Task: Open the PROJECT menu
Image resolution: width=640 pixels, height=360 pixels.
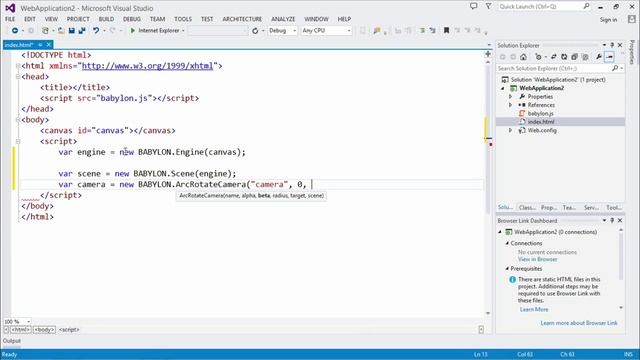Action: pos(78,19)
